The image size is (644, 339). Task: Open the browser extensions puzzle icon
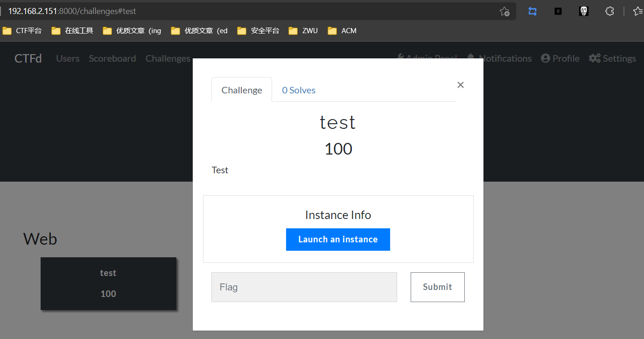609,11
